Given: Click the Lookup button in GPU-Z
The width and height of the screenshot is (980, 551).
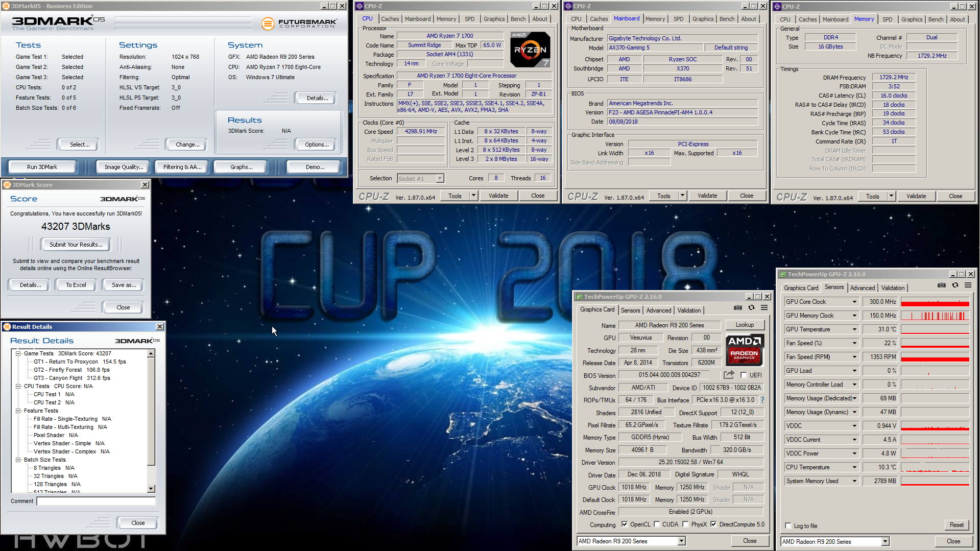Looking at the screenshot, I should click(x=744, y=325).
